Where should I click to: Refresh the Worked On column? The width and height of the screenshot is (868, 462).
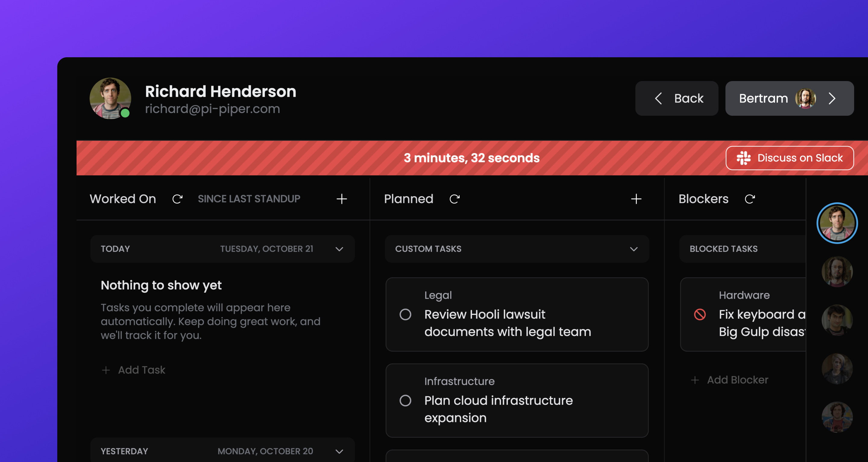click(x=177, y=199)
